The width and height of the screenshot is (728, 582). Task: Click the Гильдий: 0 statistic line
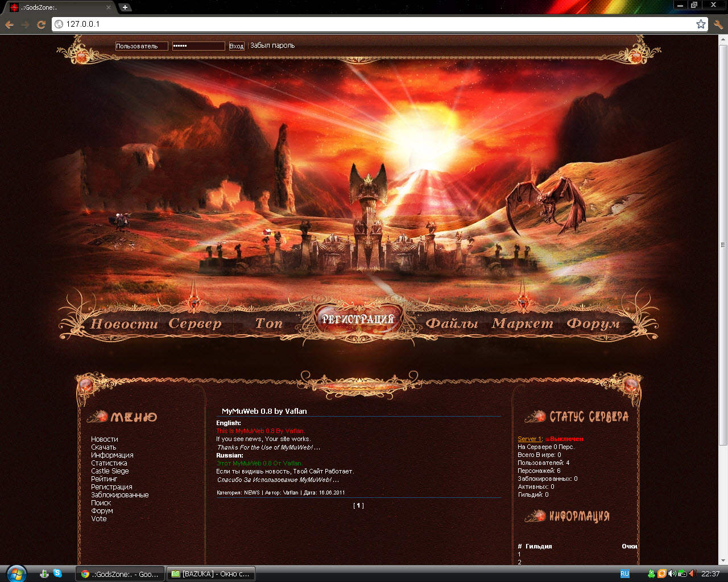533,494
